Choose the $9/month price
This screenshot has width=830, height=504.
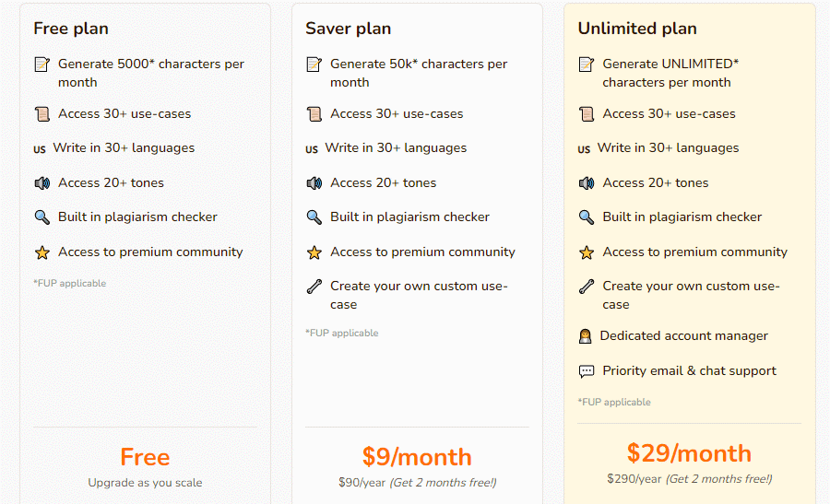click(417, 457)
